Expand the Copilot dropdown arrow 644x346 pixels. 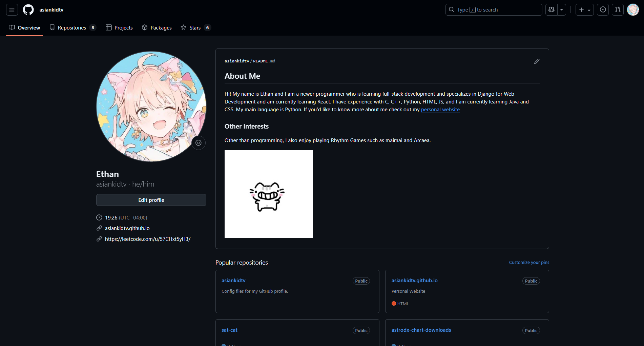tap(562, 10)
